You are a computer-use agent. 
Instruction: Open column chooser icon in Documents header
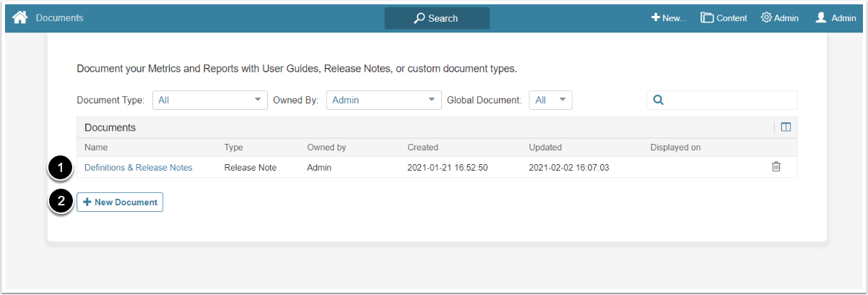786,127
